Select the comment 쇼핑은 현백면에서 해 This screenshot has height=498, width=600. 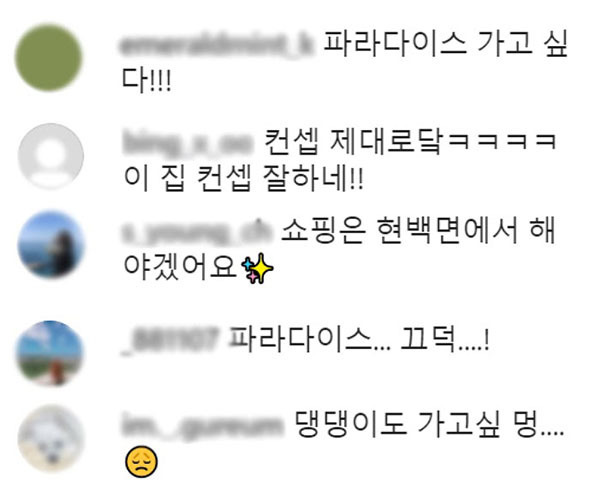[x=418, y=230]
